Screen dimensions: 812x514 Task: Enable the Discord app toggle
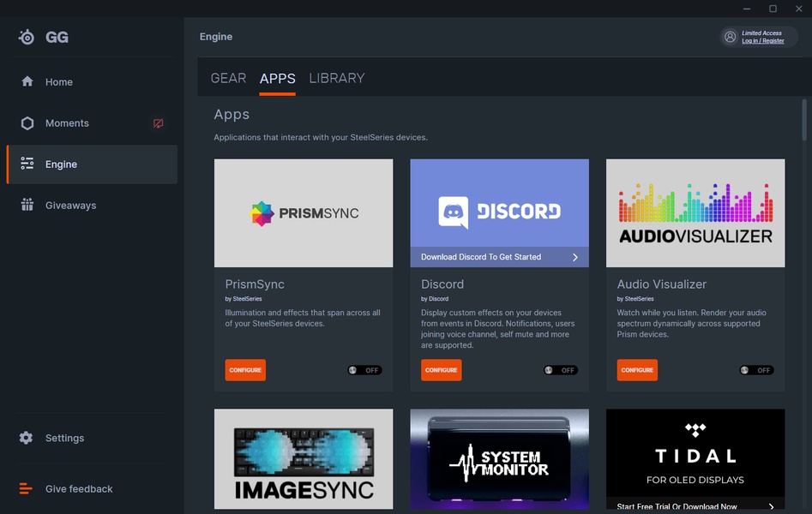tap(561, 370)
